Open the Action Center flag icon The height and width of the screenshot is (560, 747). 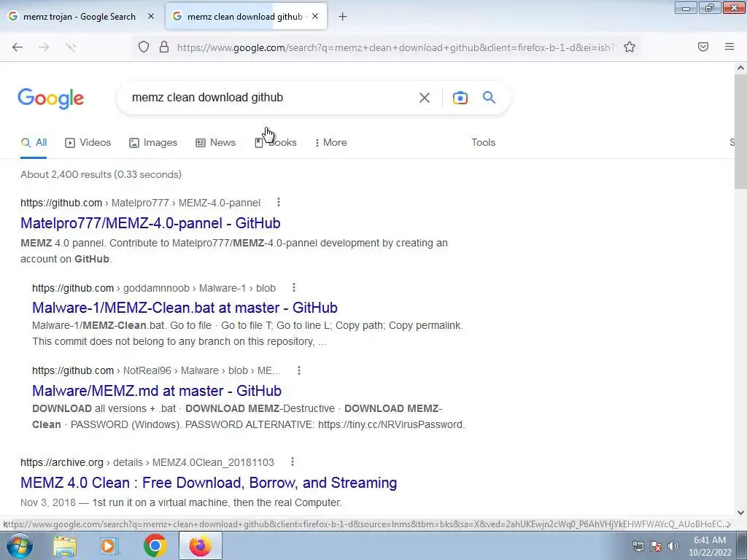point(656,546)
